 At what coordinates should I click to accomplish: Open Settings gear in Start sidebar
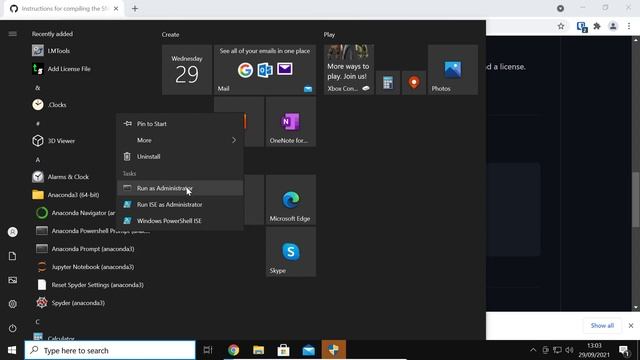click(13, 304)
